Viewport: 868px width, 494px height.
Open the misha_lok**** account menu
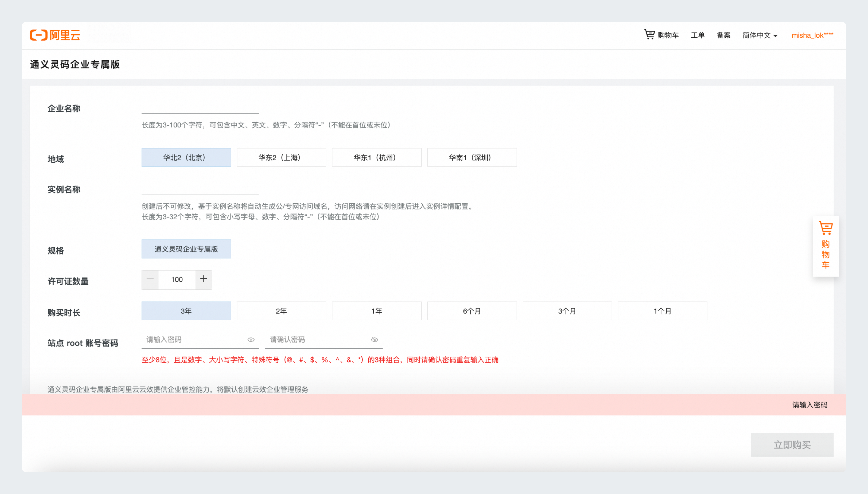coord(812,35)
